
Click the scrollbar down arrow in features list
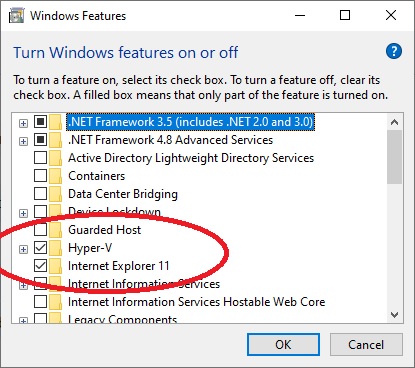395,315
